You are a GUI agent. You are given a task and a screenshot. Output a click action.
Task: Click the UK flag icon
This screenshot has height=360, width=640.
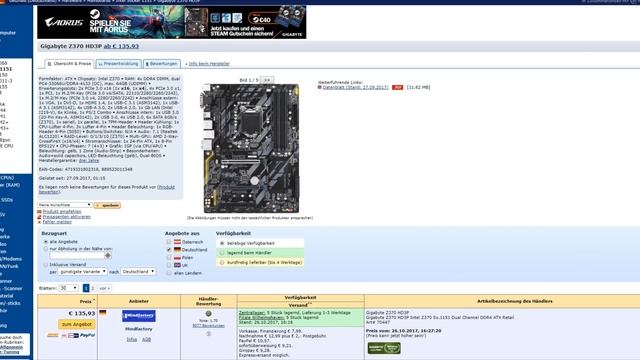pyautogui.click(x=177, y=265)
